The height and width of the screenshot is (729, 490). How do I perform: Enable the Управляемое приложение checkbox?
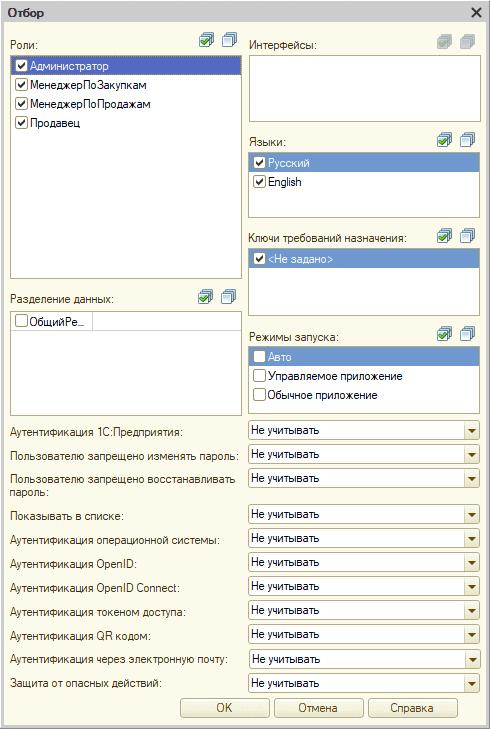[x=259, y=376]
